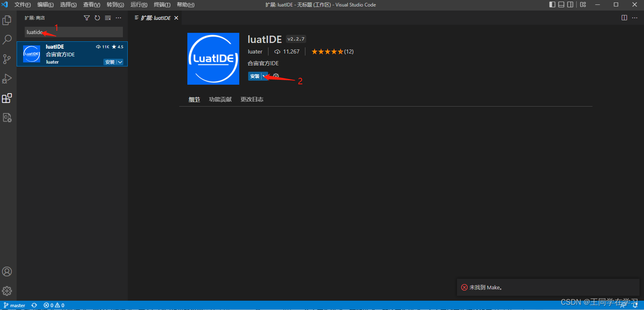Viewport: 644px width, 310px height.
Task: Click the 扩展: 商店 panel header
Action: pyautogui.click(x=34, y=18)
